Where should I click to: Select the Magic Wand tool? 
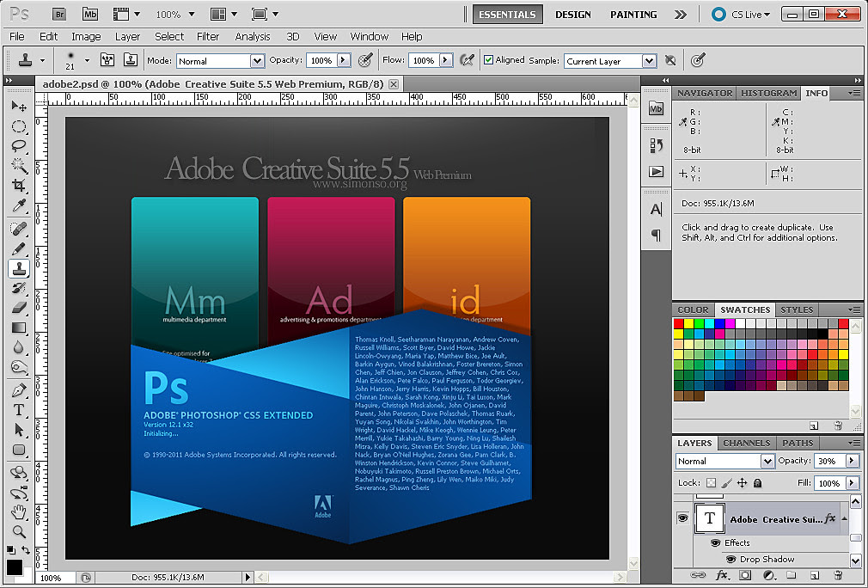pyautogui.click(x=19, y=166)
